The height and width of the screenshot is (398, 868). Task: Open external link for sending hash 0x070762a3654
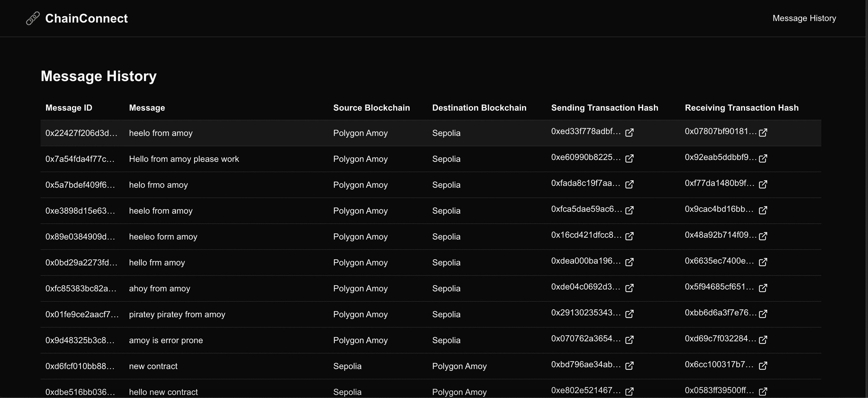click(x=629, y=340)
